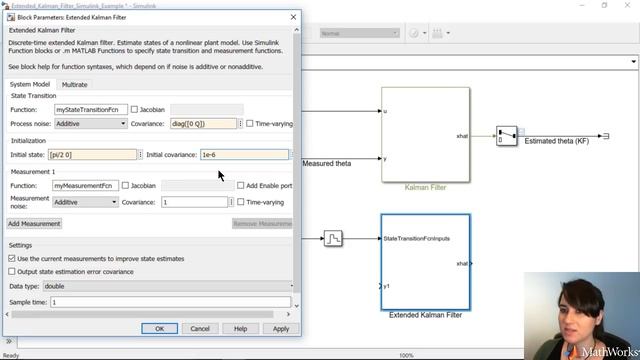The image size is (640, 360).
Task: Expand the arrow next to the run status icon
Action: [424, 33]
